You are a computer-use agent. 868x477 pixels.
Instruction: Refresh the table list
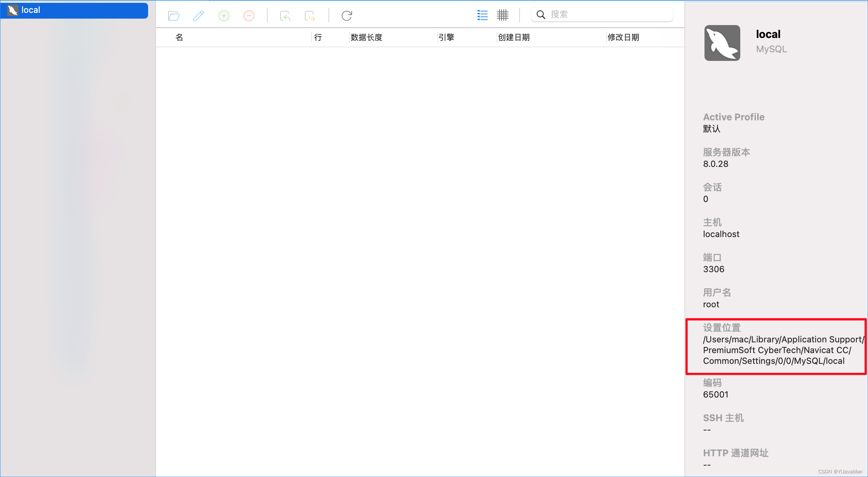[x=346, y=15]
